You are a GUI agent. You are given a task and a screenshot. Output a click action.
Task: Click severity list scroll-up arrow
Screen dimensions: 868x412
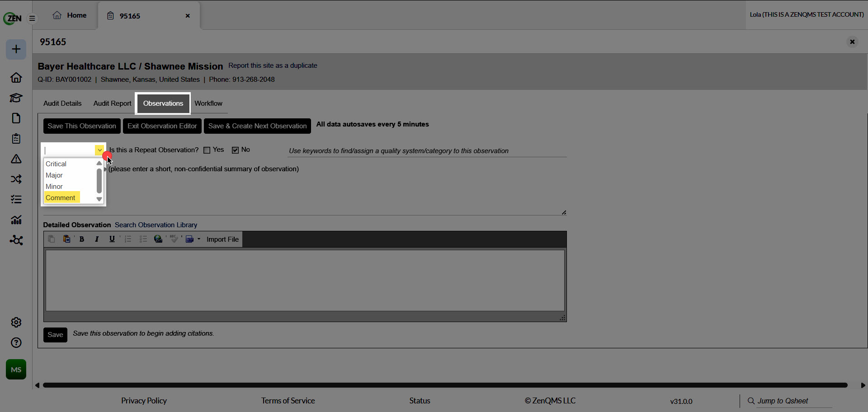(x=99, y=163)
